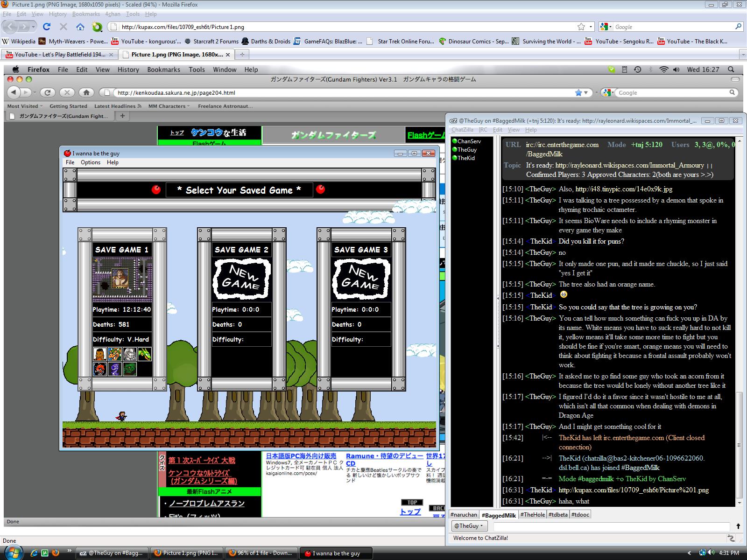Choose New Game in Save Game 3 slot
This screenshot has width=747, height=560.
coord(361,280)
